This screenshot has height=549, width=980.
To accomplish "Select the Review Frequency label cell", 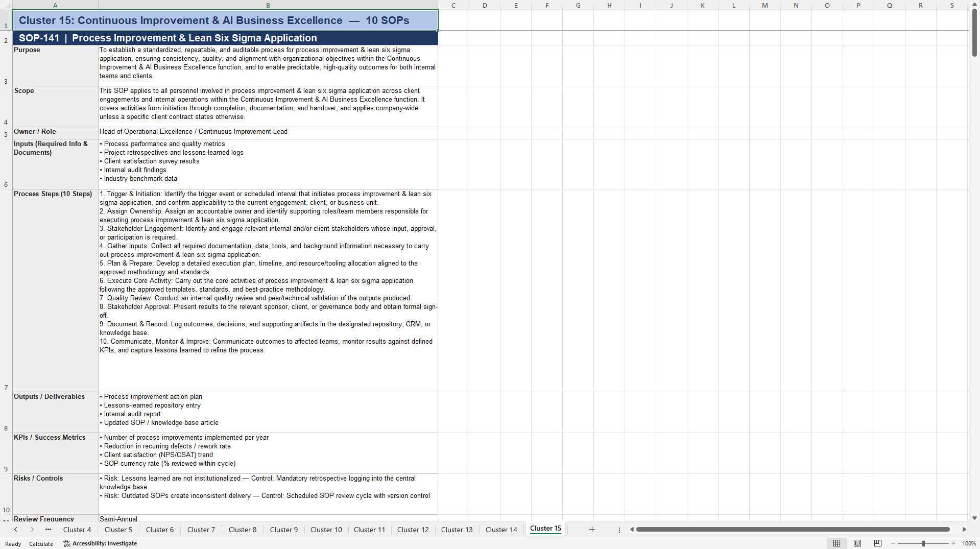I will (x=55, y=518).
